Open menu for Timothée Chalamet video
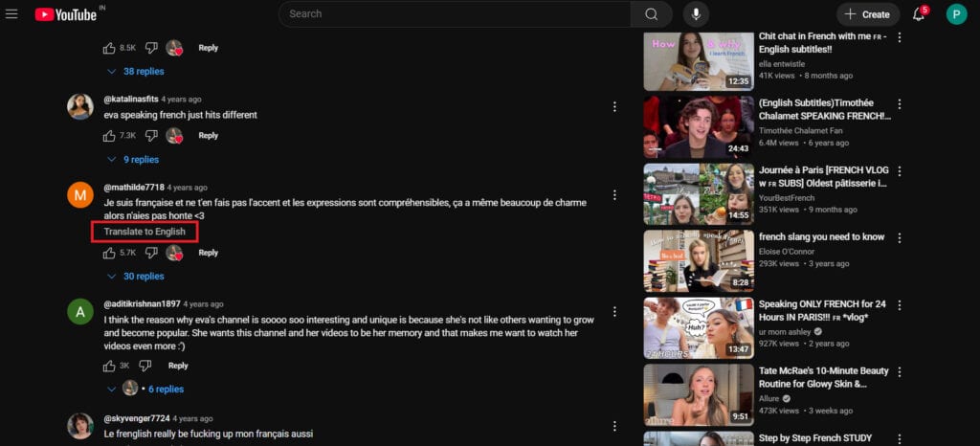 [x=900, y=103]
